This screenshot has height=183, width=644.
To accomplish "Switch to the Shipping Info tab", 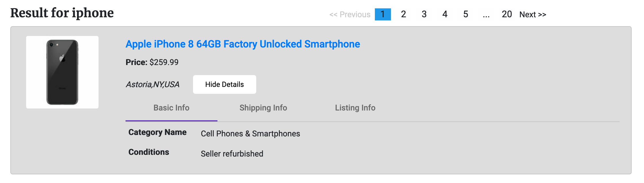I will click(x=263, y=108).
